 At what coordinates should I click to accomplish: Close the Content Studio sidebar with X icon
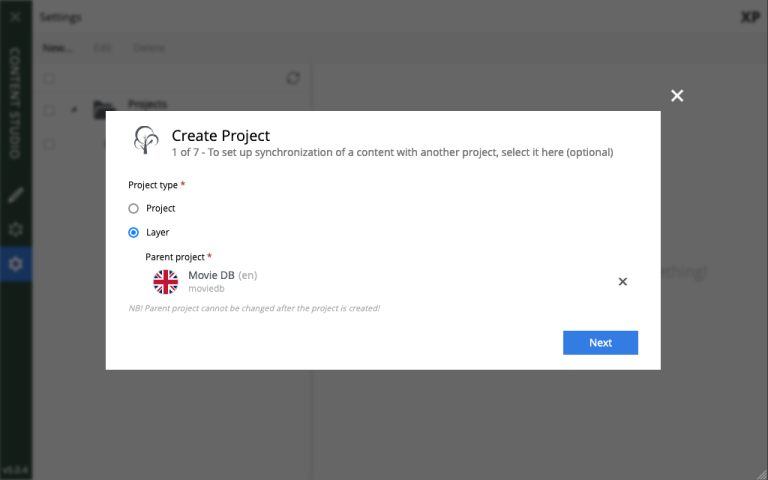tap(16, 17)
